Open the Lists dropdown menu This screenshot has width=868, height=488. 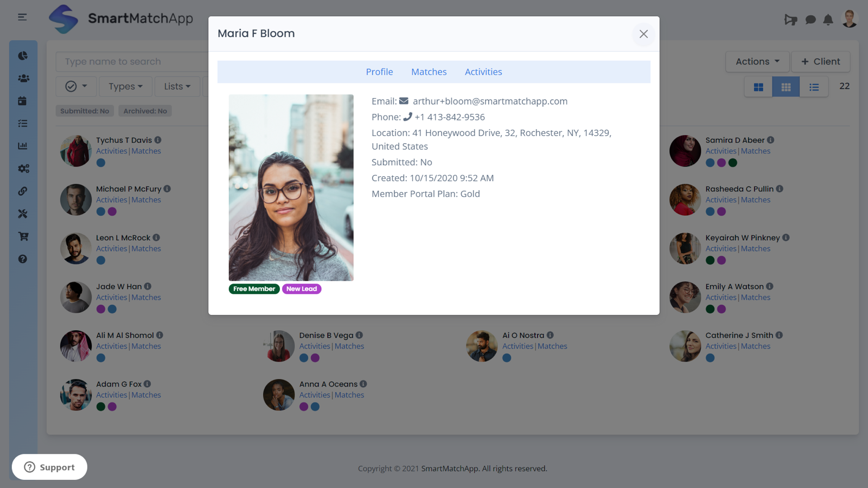click(x=177, y=86)
